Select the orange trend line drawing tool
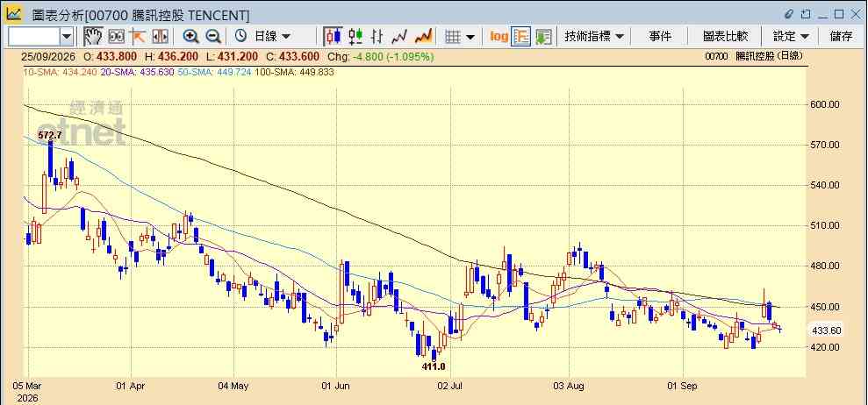Screen dimensions: 868x405 [137, 37]
